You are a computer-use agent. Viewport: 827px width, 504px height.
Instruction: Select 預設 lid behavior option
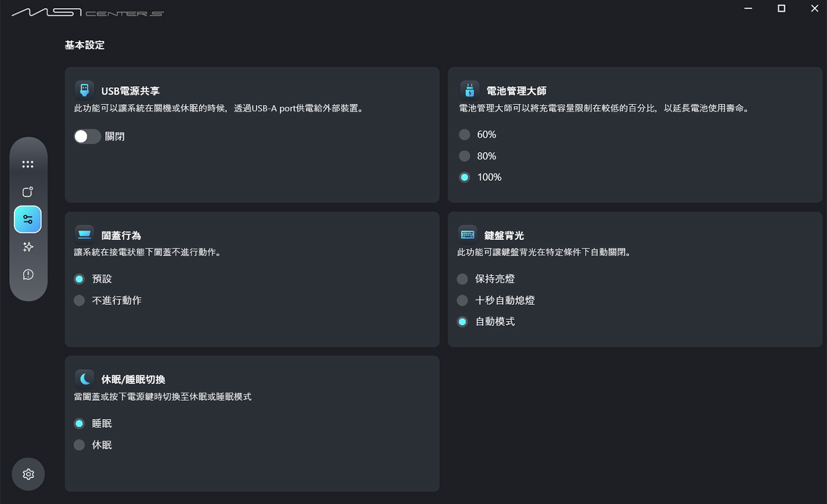coord(79,278)
